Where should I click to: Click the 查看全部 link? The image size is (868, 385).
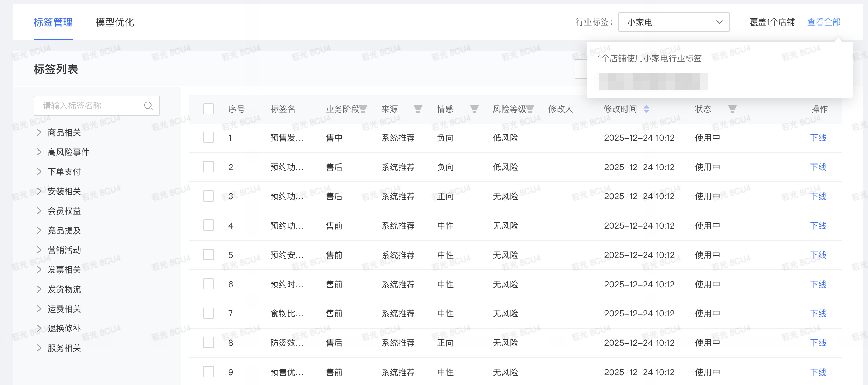[824, 22]
